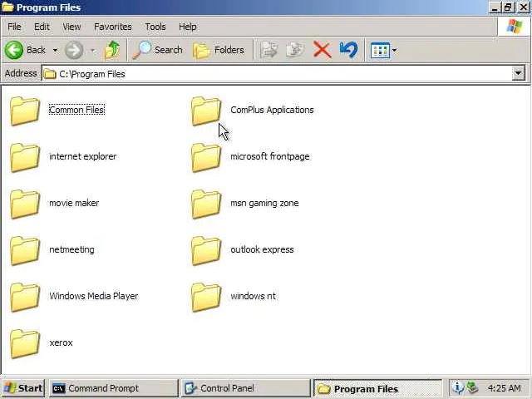The image size is (532, 399).
Task: Click the 'microsoft frontpage' name label
Action: (x=270, y=156)
